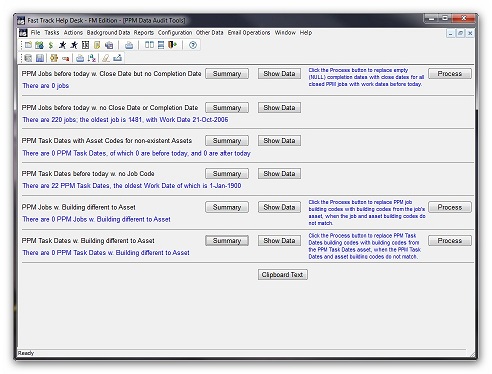Open the Background Data menu
492x374 pixels.
click(108, 33)
